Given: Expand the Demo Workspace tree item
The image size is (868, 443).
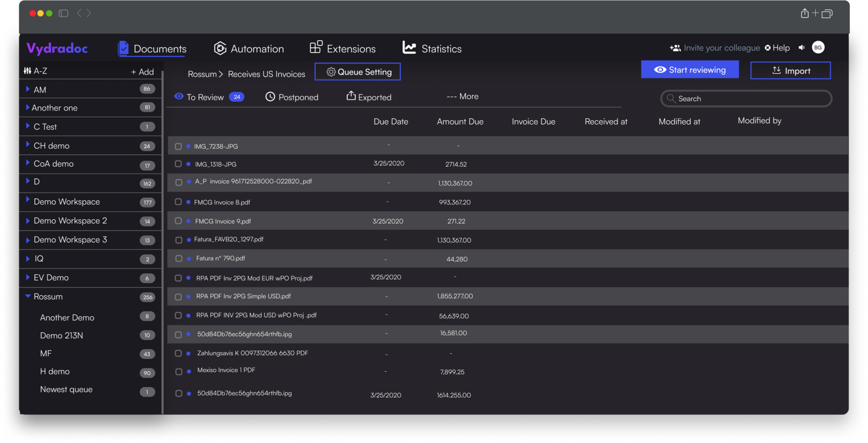Looking at the screenshot, I should click(27, 200).
